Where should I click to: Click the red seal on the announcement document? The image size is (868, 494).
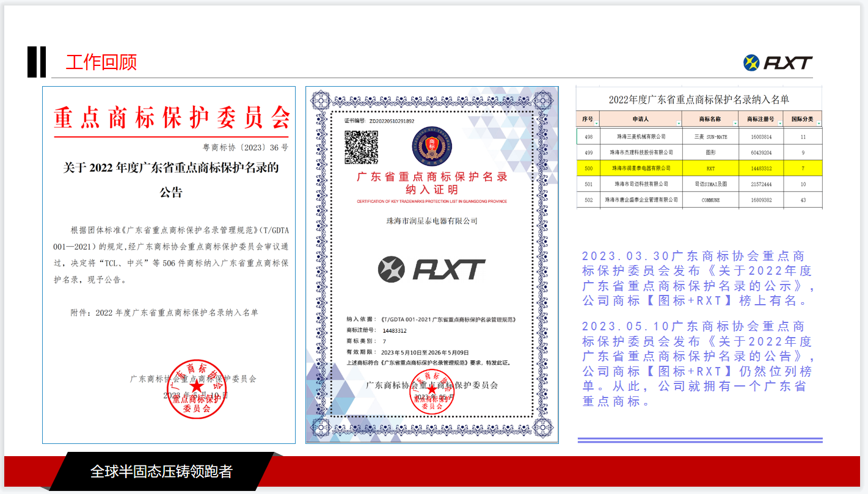[197, 388]
